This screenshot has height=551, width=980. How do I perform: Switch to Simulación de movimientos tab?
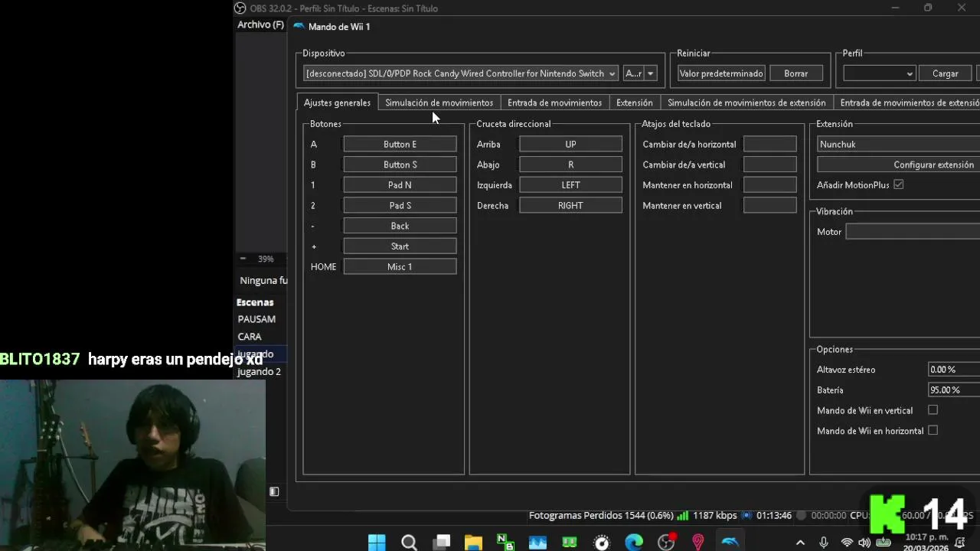[x=439, y=103]
